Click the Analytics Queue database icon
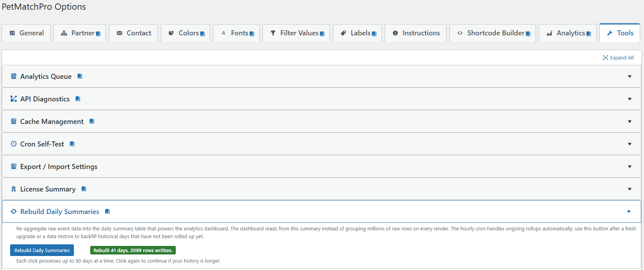This screenshot has height=270, width=644. point(14,76)
